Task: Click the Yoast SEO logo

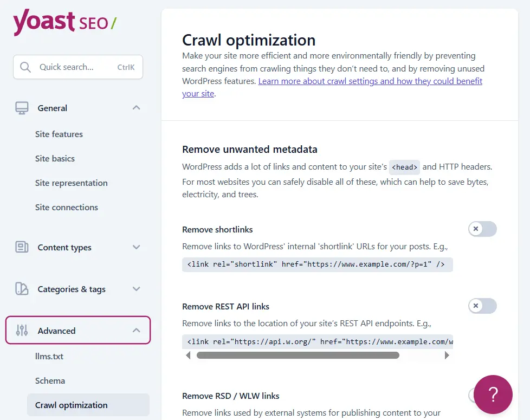Action: tap(64, 22)
